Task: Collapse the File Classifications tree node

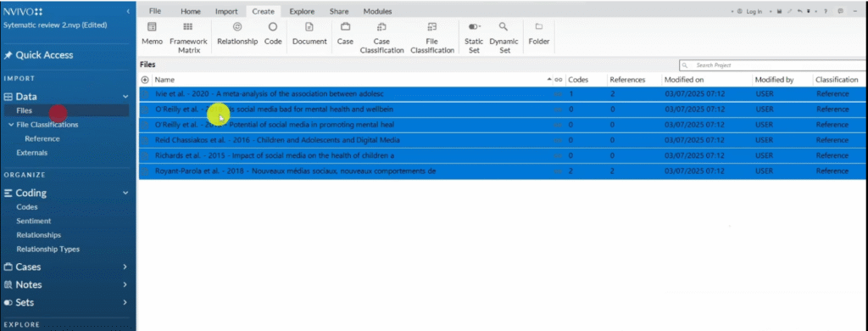Action: coord(11,125)
